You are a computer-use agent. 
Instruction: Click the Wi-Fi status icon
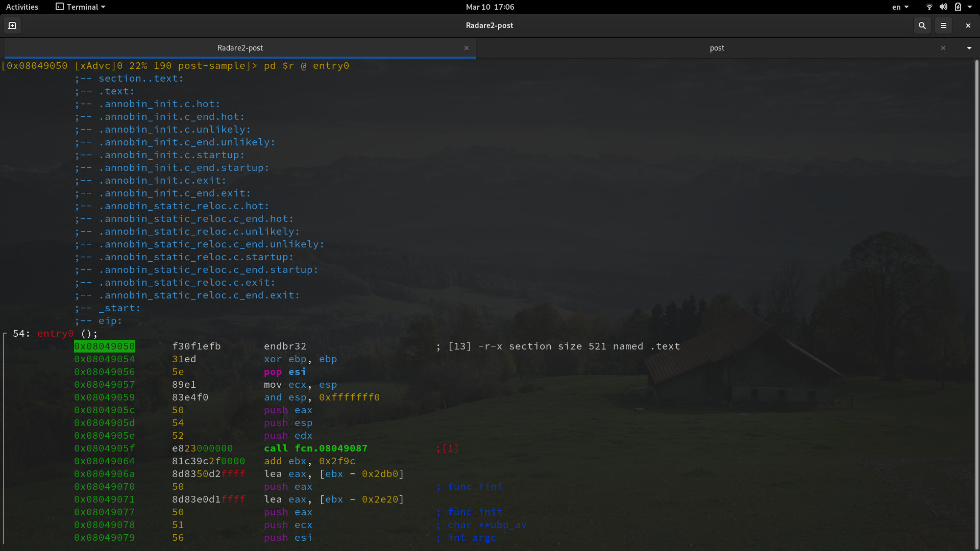point(929,7)
